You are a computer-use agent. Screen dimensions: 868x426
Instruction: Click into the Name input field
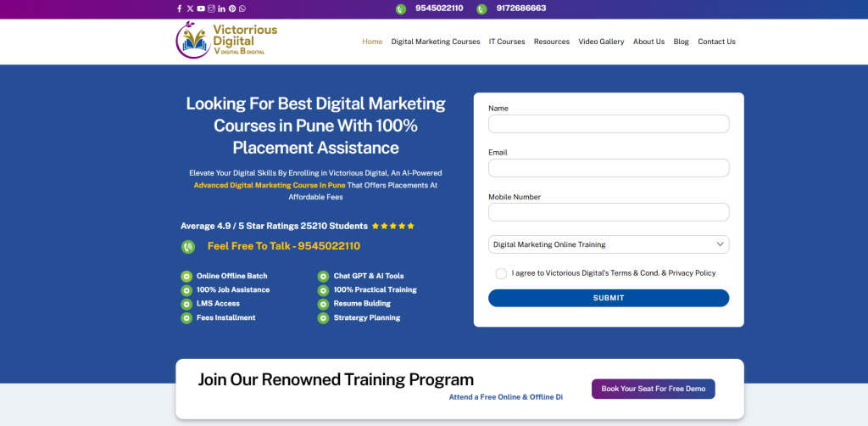608,124
